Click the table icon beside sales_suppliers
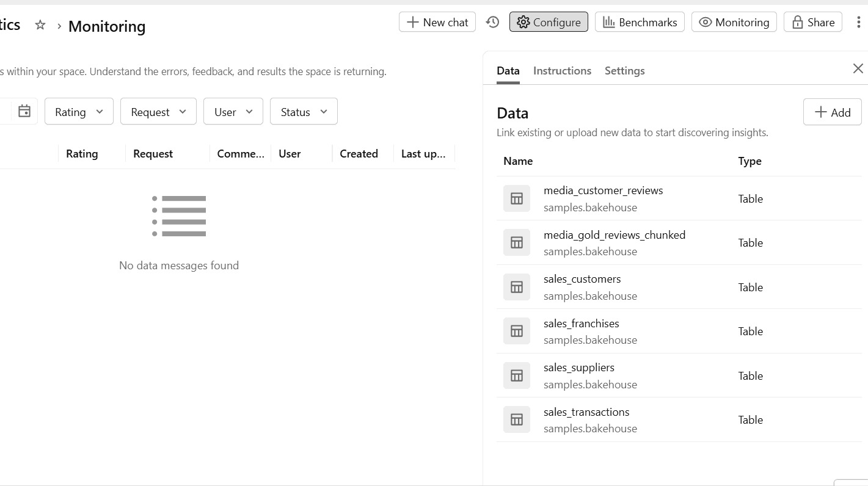This screenshot has width=868, height=486. 516,375
